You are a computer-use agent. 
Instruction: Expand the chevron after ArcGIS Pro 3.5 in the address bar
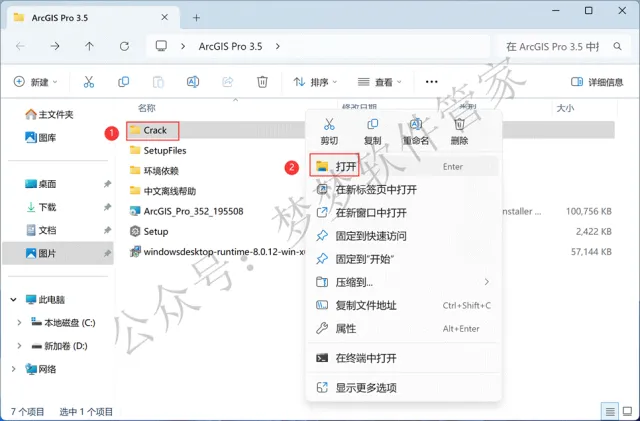click(x=278, y=46)
